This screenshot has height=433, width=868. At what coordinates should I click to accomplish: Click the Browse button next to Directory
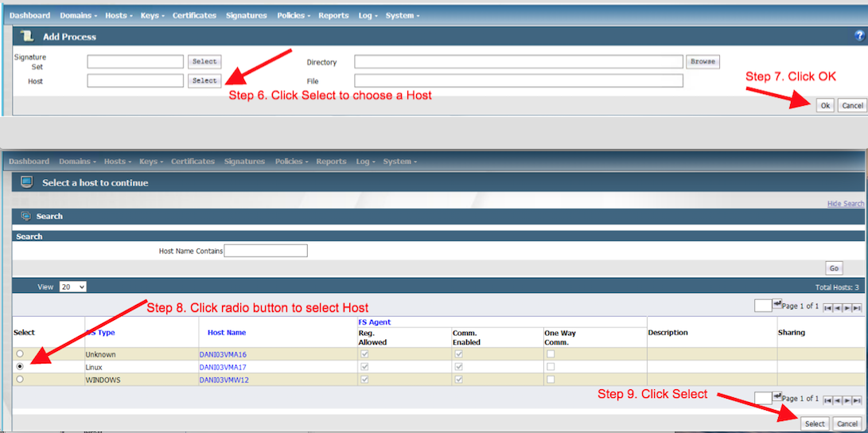[703, 61]
